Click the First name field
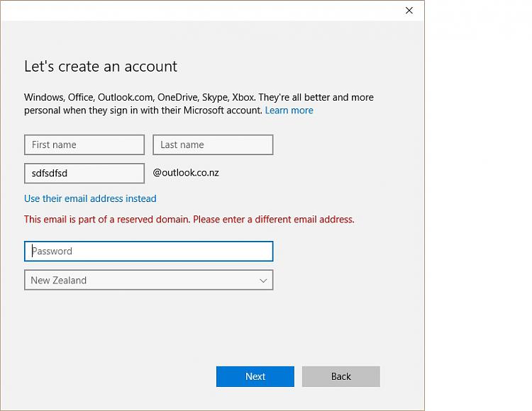 [x=84, y=145]
